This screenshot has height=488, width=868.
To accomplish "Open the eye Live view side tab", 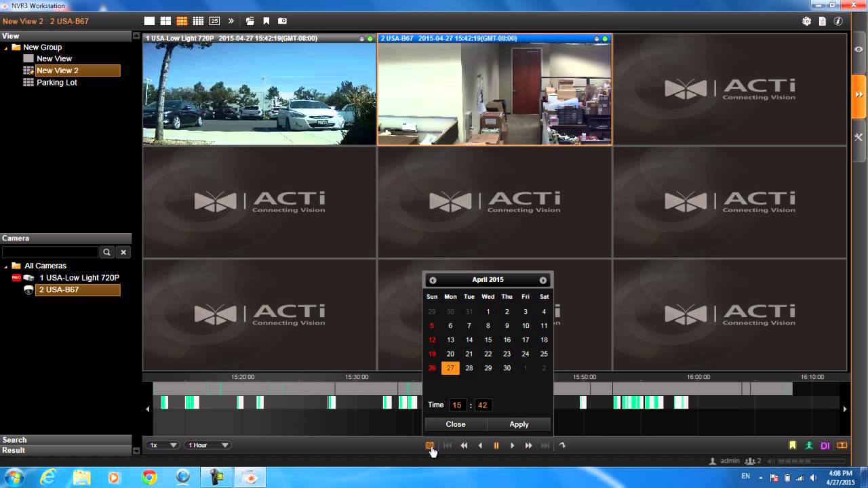I will coord(859,49).
